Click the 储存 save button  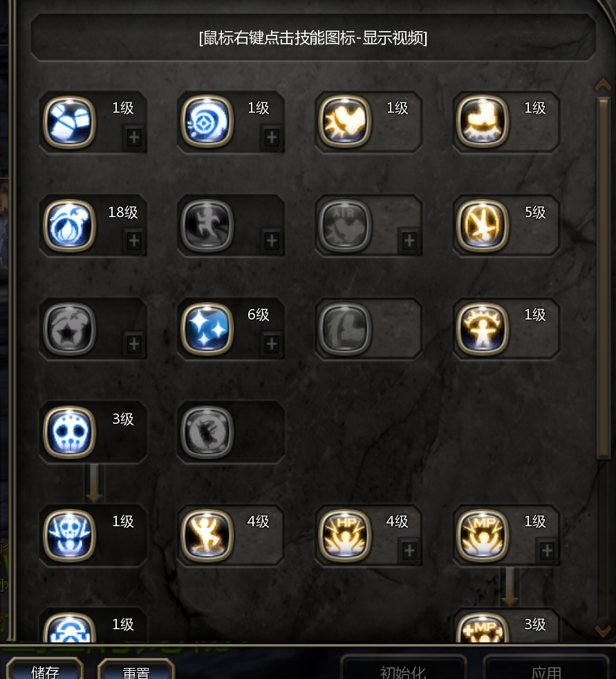pyautogui.click(x=45, y=669)
